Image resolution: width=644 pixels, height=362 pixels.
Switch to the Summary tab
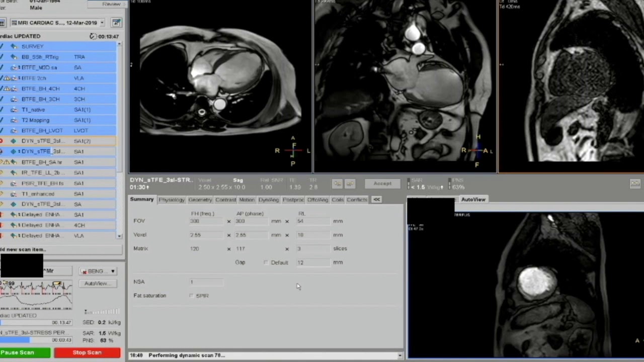[x=142, y=200]
